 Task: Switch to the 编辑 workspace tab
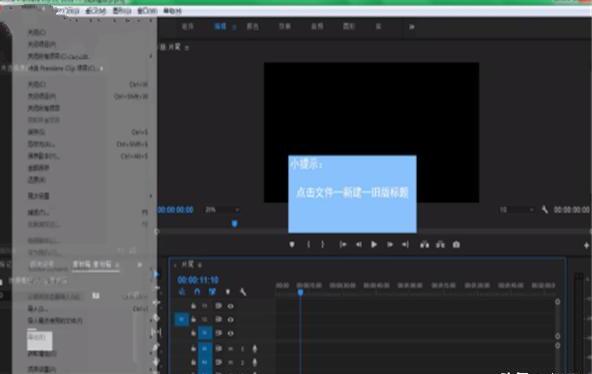coord(220,26)
